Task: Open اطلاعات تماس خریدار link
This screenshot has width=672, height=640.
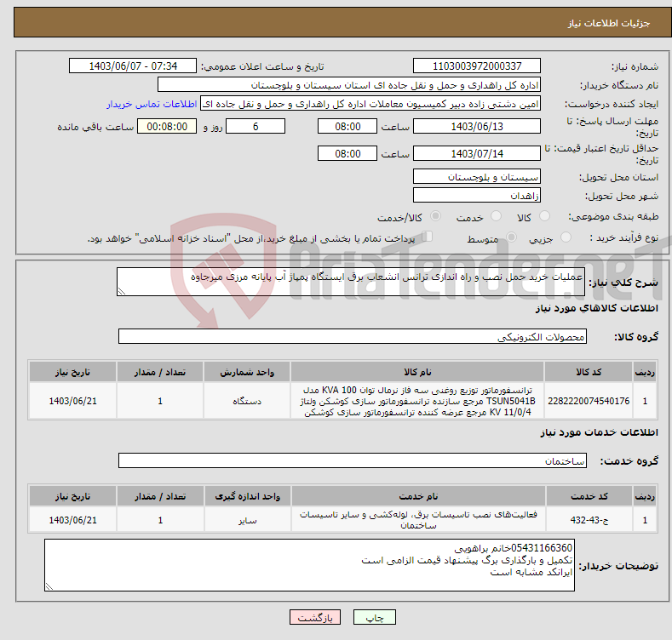Action: pos(152,104)
